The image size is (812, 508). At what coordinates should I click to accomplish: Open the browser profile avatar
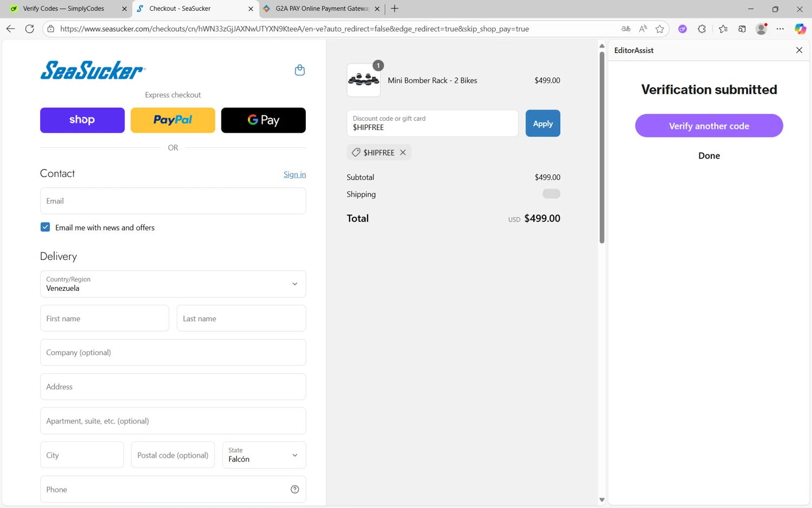coord(761,29)
